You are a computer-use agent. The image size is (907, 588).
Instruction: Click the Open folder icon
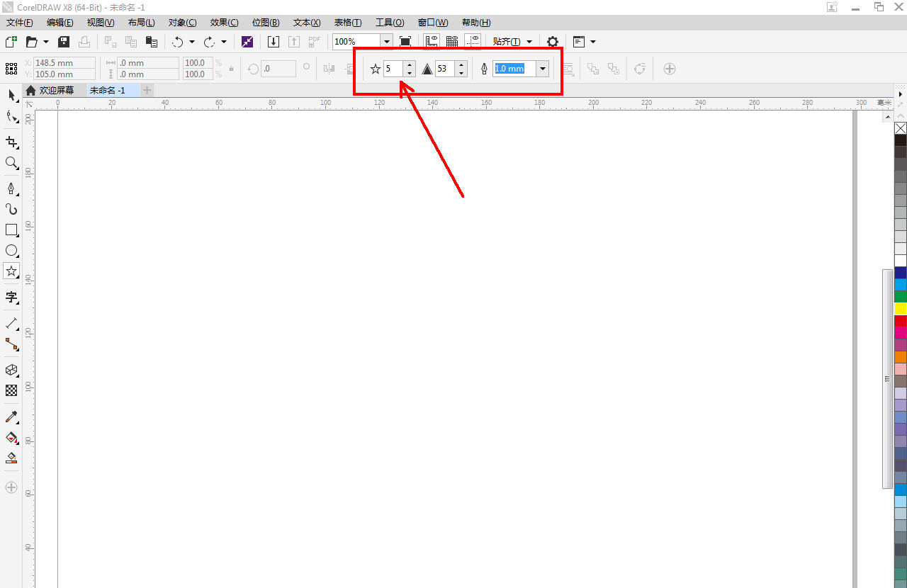31,42
